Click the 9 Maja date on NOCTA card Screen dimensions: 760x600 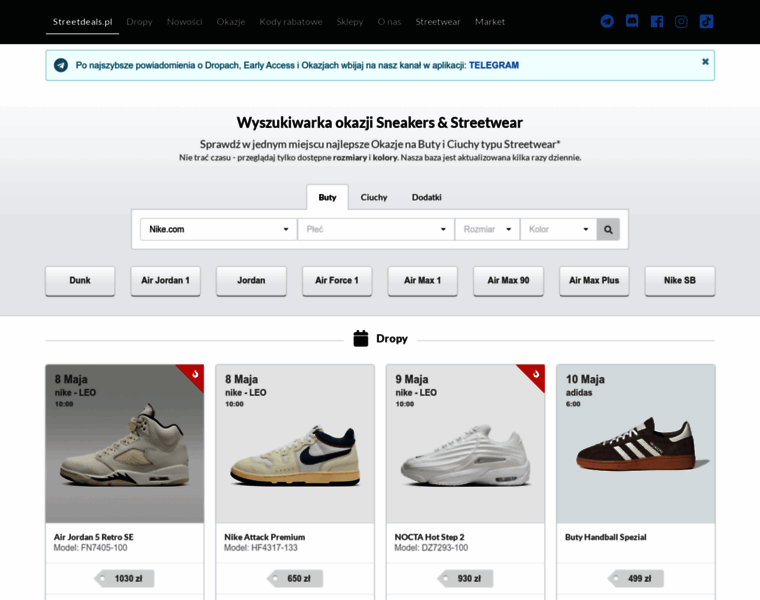click(412, 379)
